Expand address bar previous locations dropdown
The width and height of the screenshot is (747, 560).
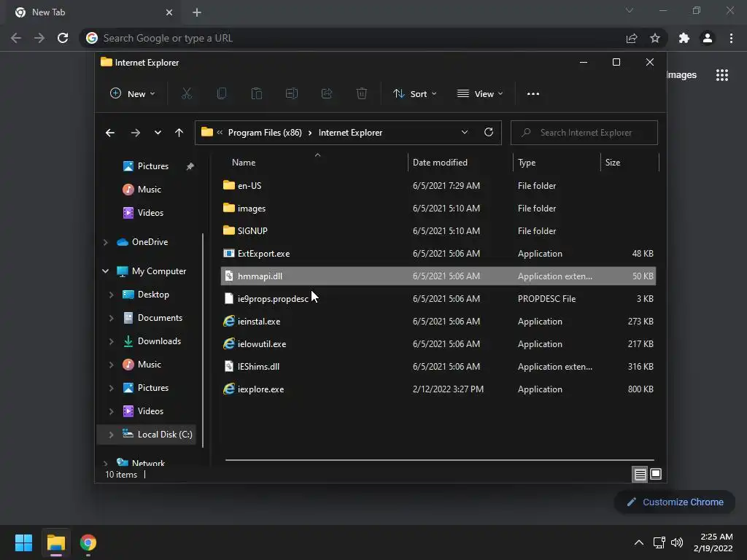point(465,133)
